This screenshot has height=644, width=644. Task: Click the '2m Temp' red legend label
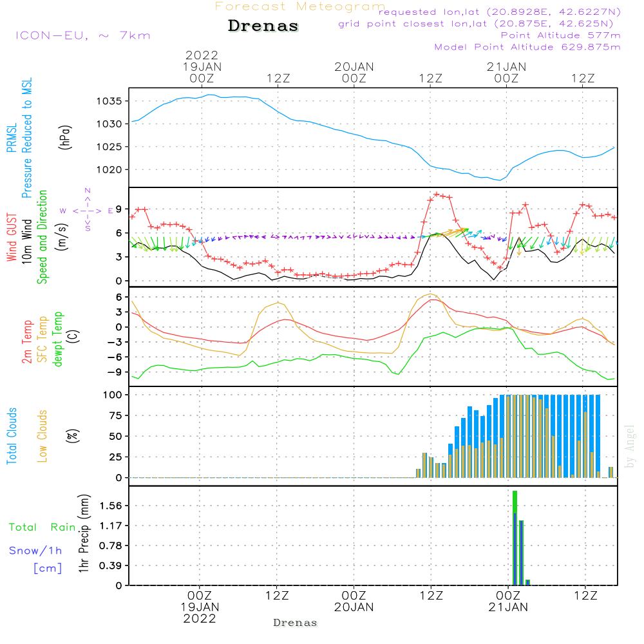point(27,339)
